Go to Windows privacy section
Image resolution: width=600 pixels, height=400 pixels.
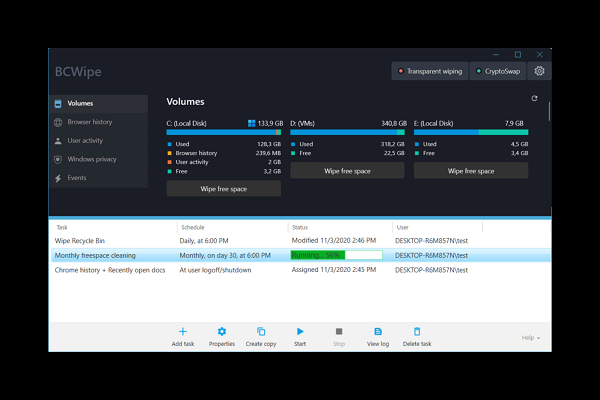pos(91,159)
